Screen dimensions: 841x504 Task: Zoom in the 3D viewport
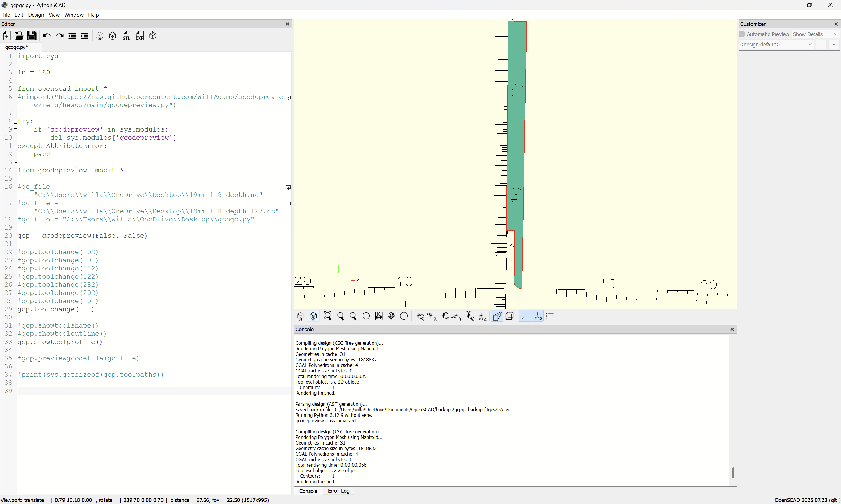pyautogui.click(x=340, y=316)
